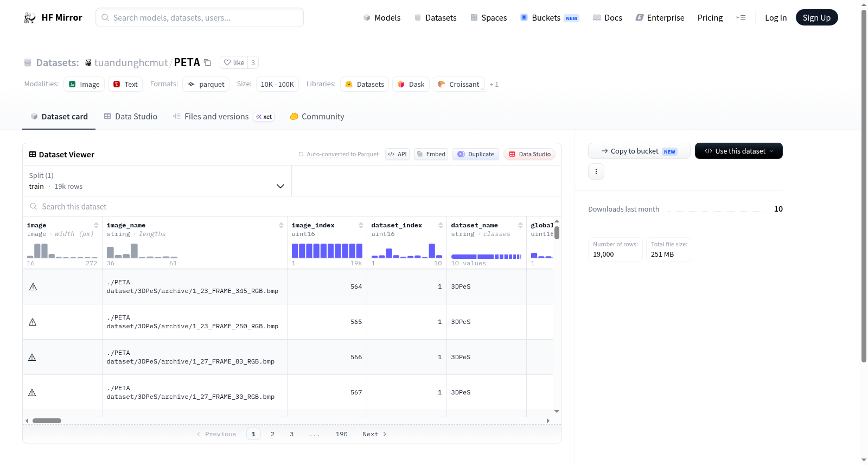This screenshot has height=465, width=868.
Task: Toggle sort on image_index column
Action: tap(361, 225)
